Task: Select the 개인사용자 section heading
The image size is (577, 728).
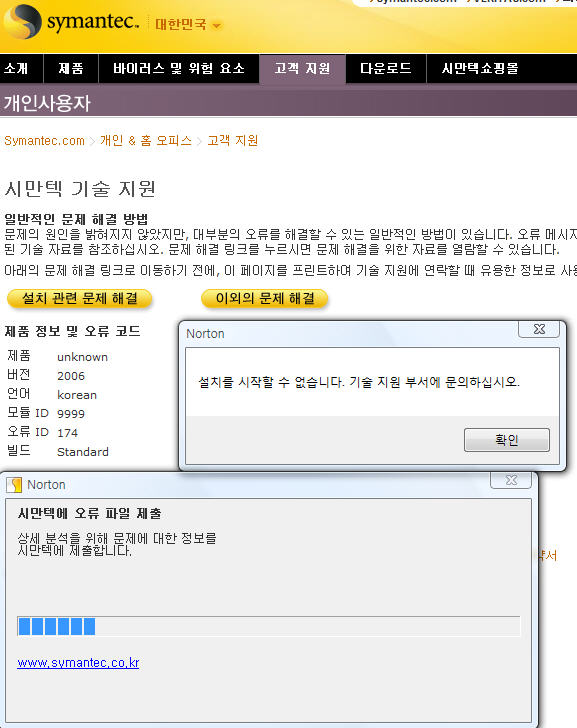Action: [x=47, y=103]
